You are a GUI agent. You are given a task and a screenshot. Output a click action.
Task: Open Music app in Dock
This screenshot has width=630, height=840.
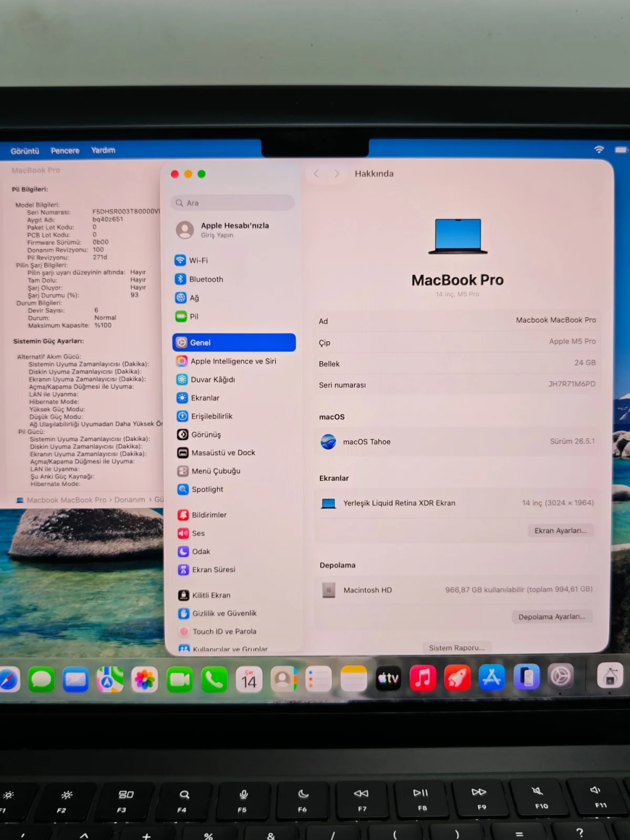(x=423, y=678)
